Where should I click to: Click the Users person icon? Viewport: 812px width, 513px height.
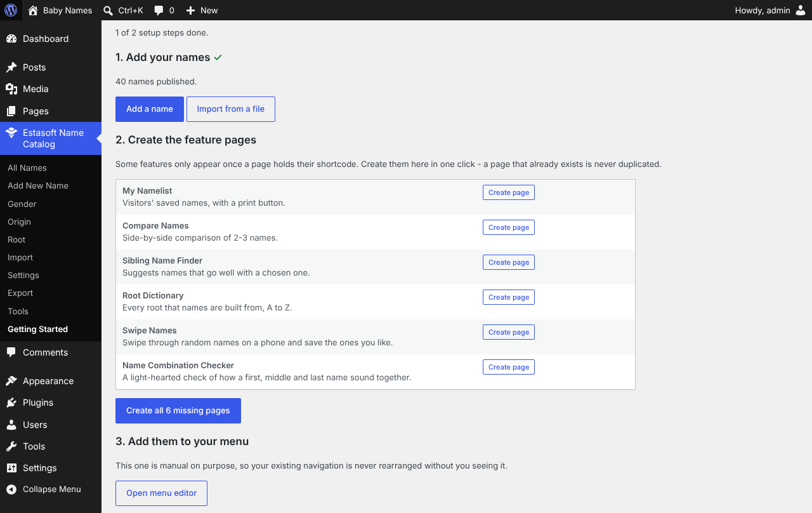[11, 425]
